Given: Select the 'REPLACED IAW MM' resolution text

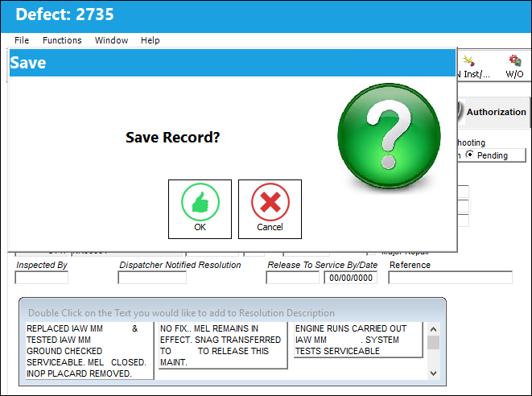Looking at the screenshot, I should coord(89,351).
